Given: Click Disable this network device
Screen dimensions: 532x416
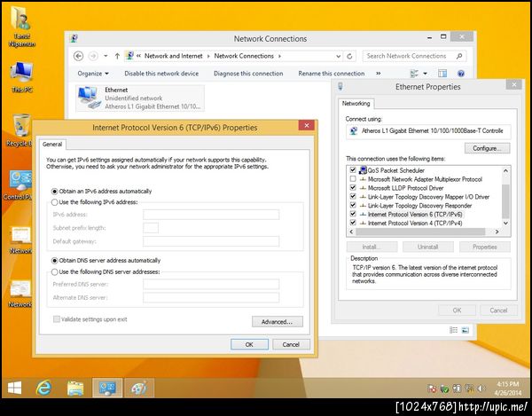Looking at the screenshot, I should 161,74.
